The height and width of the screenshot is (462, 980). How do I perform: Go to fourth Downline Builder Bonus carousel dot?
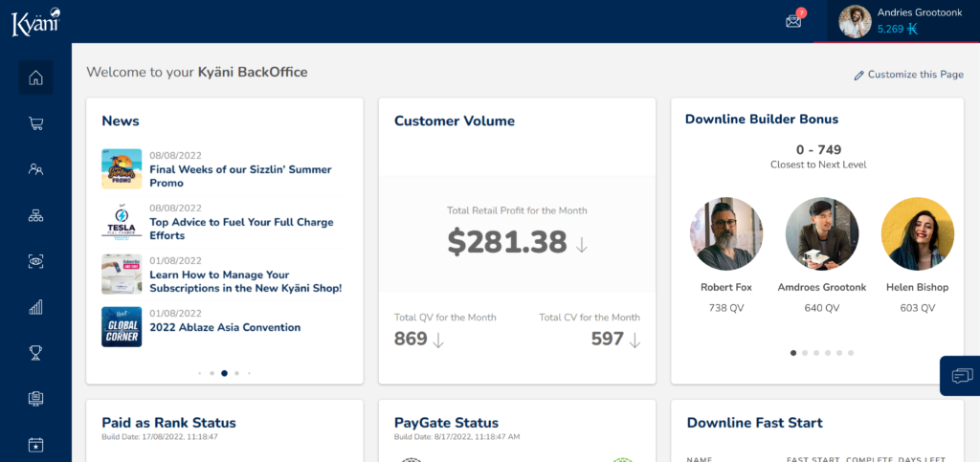point(828,353)
